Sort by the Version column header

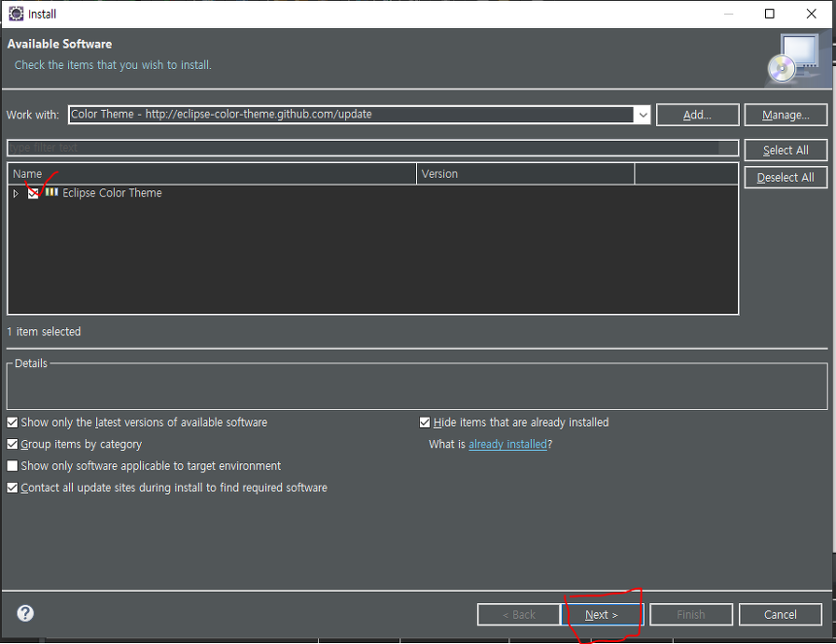525,174
